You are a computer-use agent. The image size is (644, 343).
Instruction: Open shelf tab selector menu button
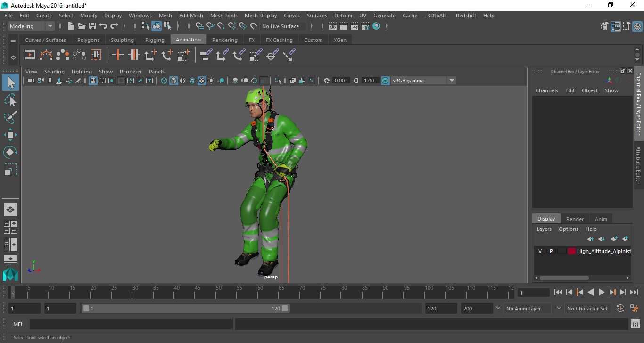[13, 41]
